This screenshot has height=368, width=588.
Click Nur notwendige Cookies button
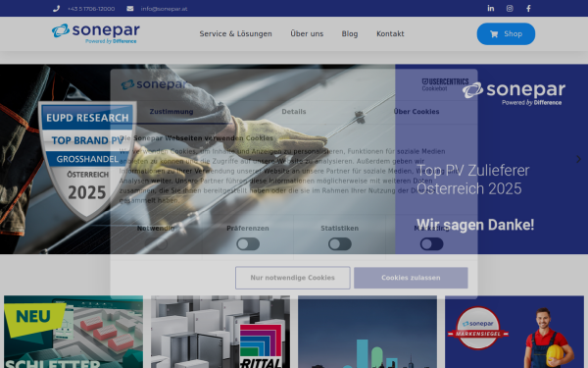(292, 278)
